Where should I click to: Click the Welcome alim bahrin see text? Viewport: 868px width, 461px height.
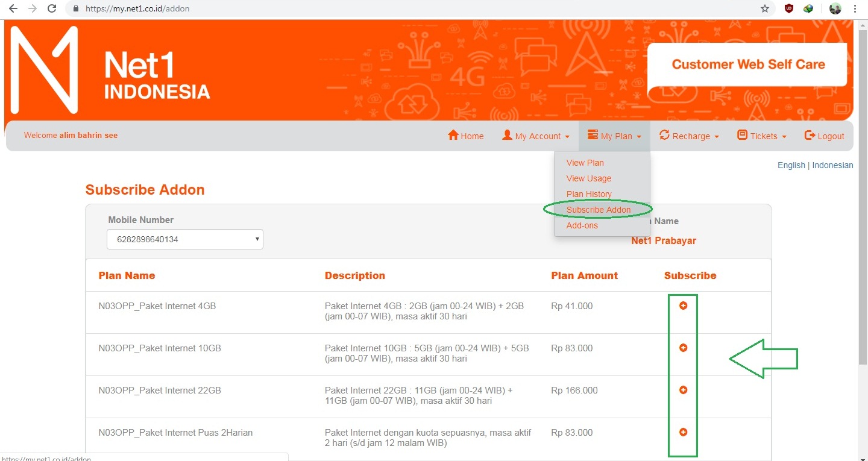coord(71,136)
